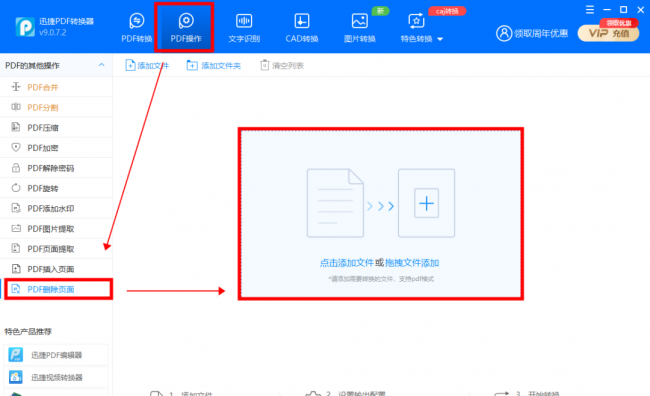Open the PDF转换 tab
The image size is (650, 396).
click(x=137, y=28)
